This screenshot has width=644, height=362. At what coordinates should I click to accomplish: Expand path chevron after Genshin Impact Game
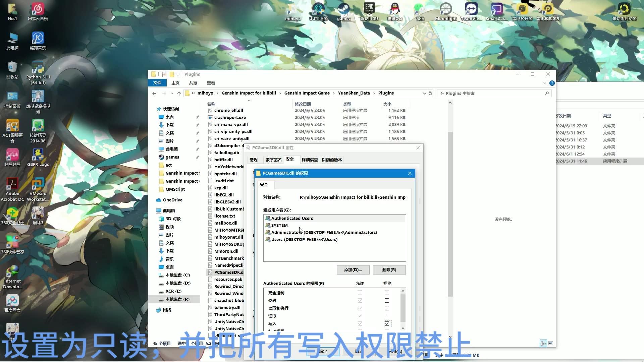(x=334, y=93)
